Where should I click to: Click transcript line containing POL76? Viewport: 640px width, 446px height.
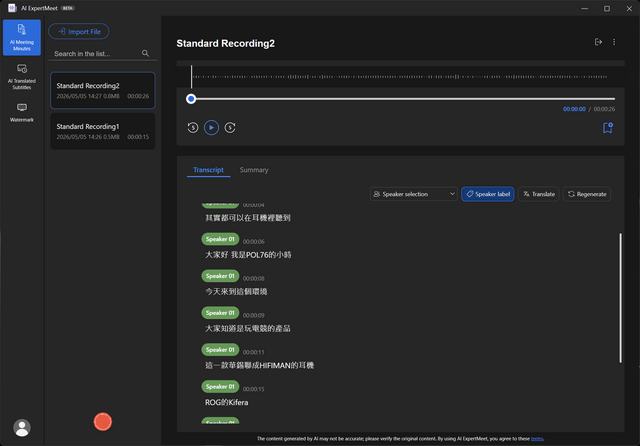click(248, 255)
